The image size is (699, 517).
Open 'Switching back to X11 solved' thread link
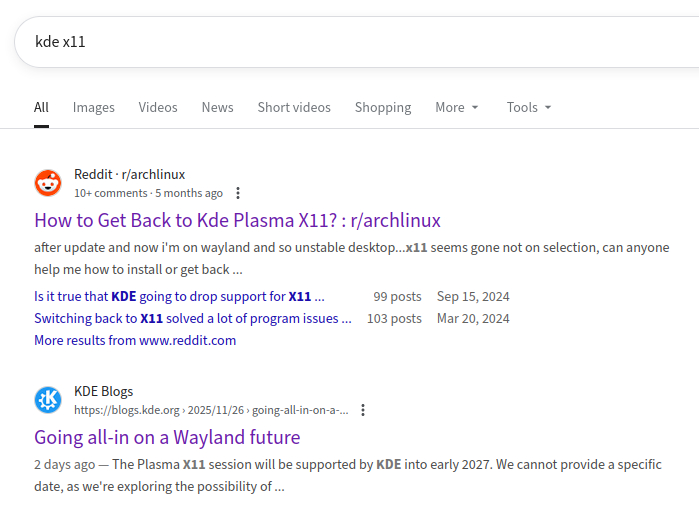pyautogui.click(x=193, y=318)
